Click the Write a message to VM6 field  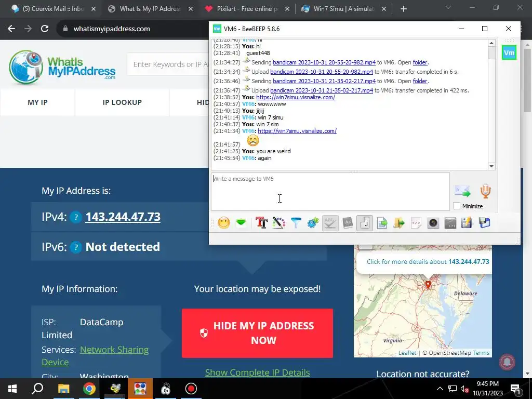pos(330,192)
